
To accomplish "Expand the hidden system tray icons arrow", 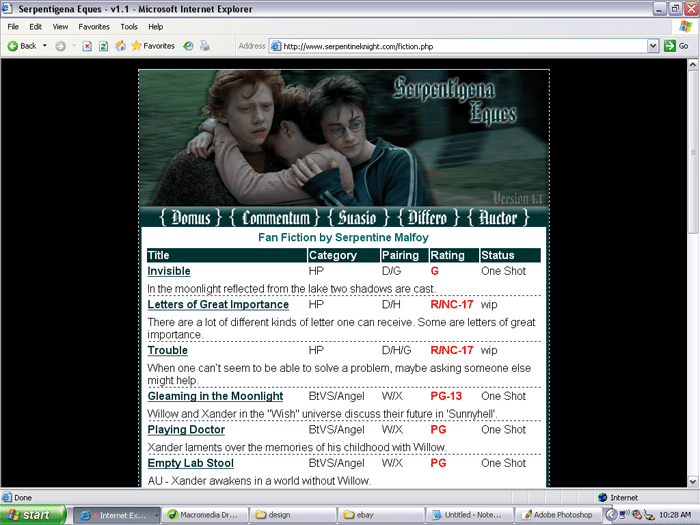I will tap(612, 515).
